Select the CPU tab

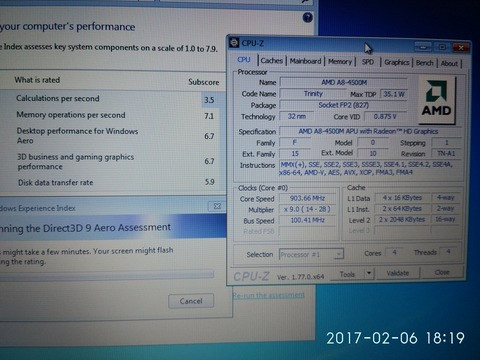pos(244,60)
